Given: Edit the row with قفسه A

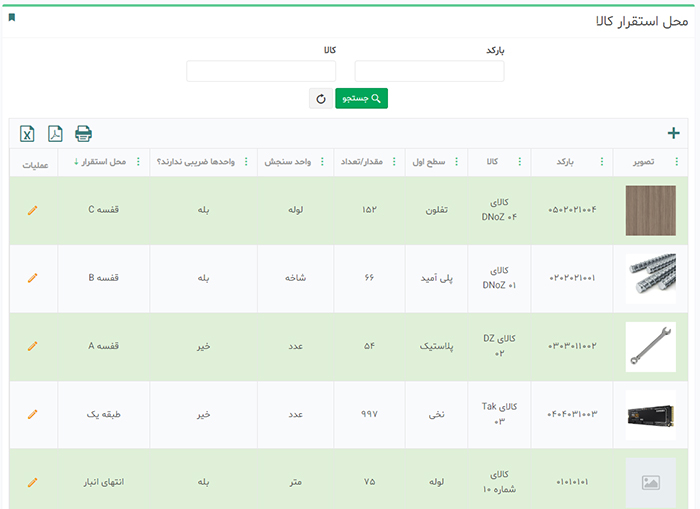Looking at the screenshot, I should coord(33,346).
